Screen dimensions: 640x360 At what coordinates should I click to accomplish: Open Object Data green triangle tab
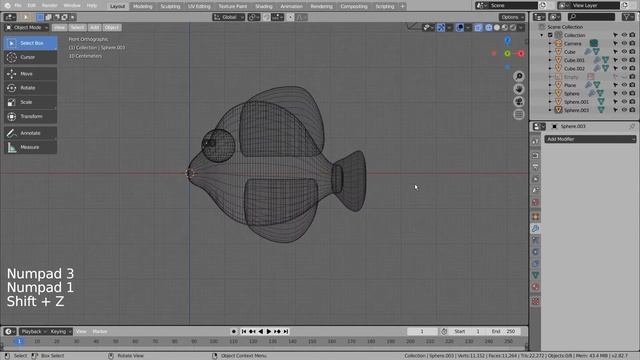536,275
